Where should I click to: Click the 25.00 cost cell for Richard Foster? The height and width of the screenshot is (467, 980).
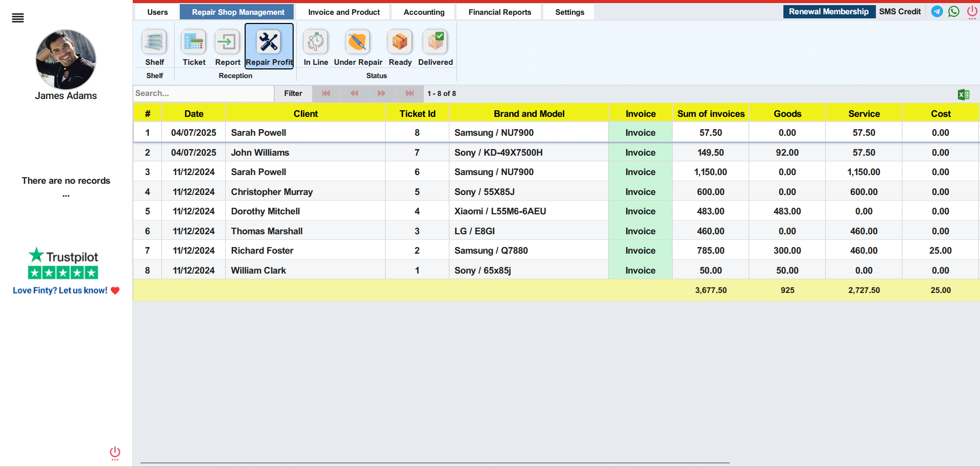tap(941, 251)
